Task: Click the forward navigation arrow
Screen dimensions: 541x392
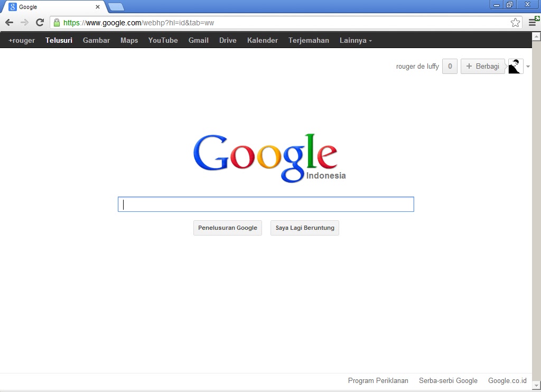Action: (x=24, y=22)
